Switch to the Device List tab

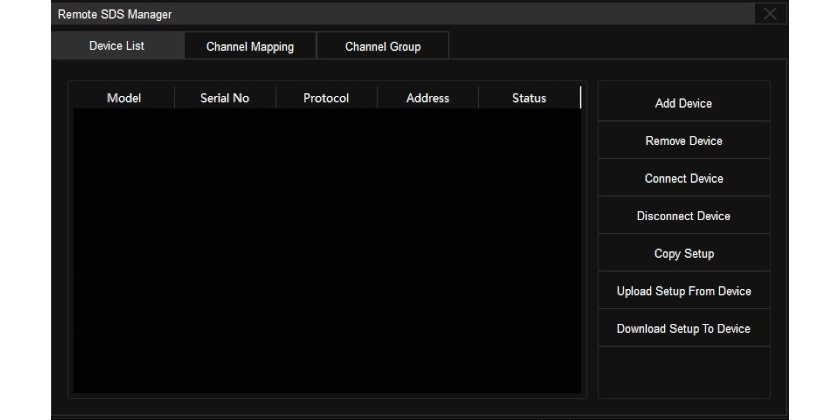(x=117, y=46)
